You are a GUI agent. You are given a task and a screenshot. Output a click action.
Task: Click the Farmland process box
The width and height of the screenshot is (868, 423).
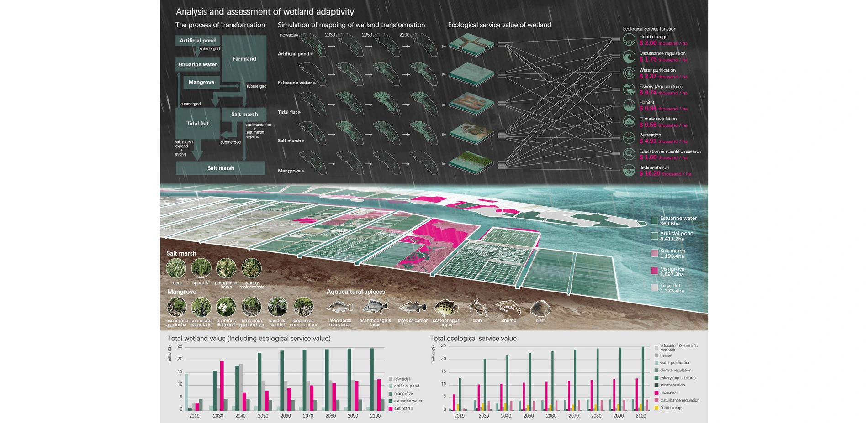(244, 59)
